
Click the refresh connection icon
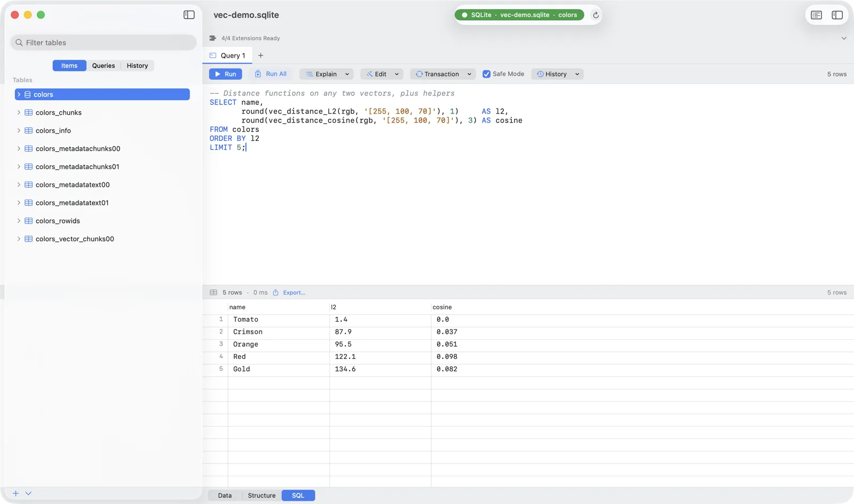pyautogui.click(x=596, y=15)
